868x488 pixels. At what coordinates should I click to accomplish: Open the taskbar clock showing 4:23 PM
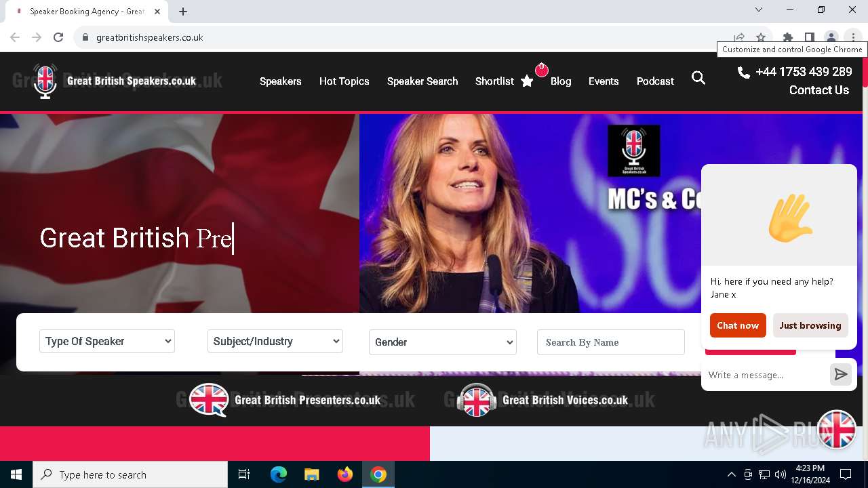(x=810, y=474)
